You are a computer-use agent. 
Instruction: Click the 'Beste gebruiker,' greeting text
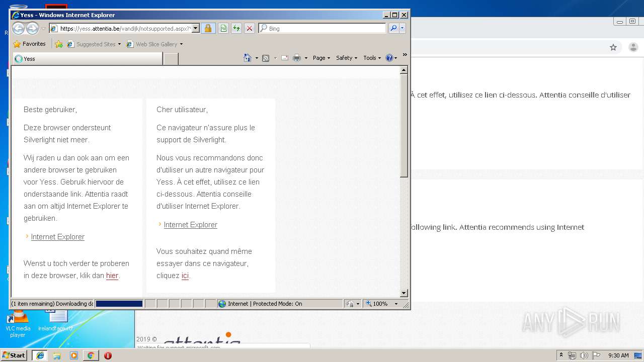pyautogui.click(x=50, y=110)
